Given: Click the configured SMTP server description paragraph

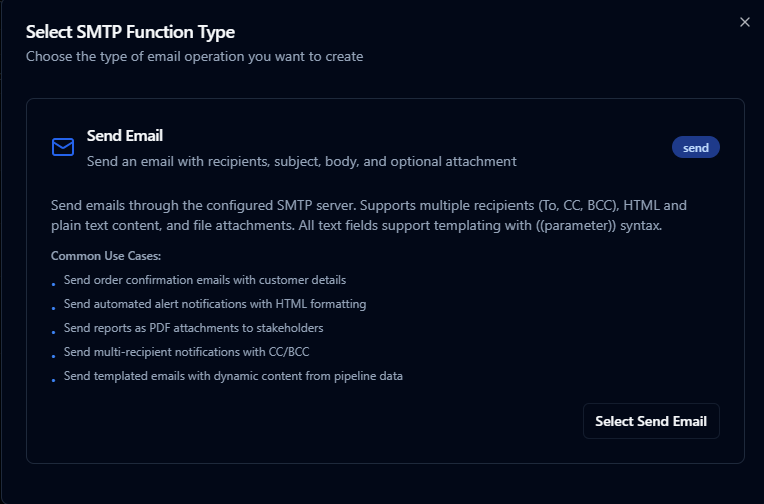Looking at the screenshot, I should click(369, 215).
